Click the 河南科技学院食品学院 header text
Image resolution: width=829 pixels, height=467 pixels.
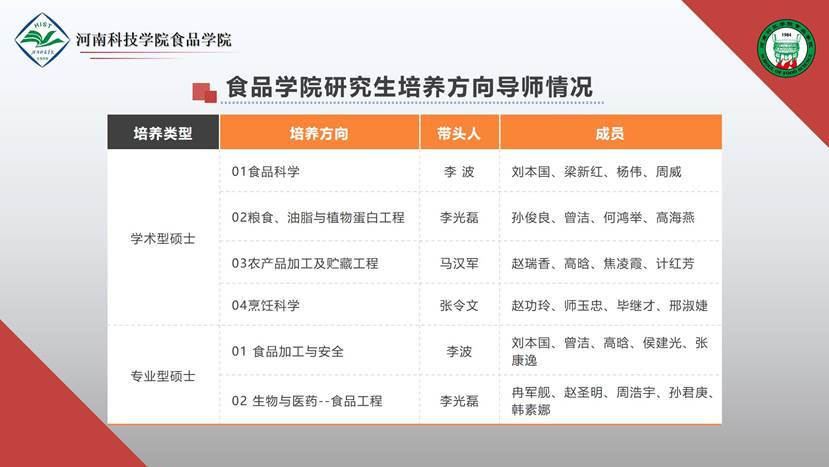coord(154,41)
